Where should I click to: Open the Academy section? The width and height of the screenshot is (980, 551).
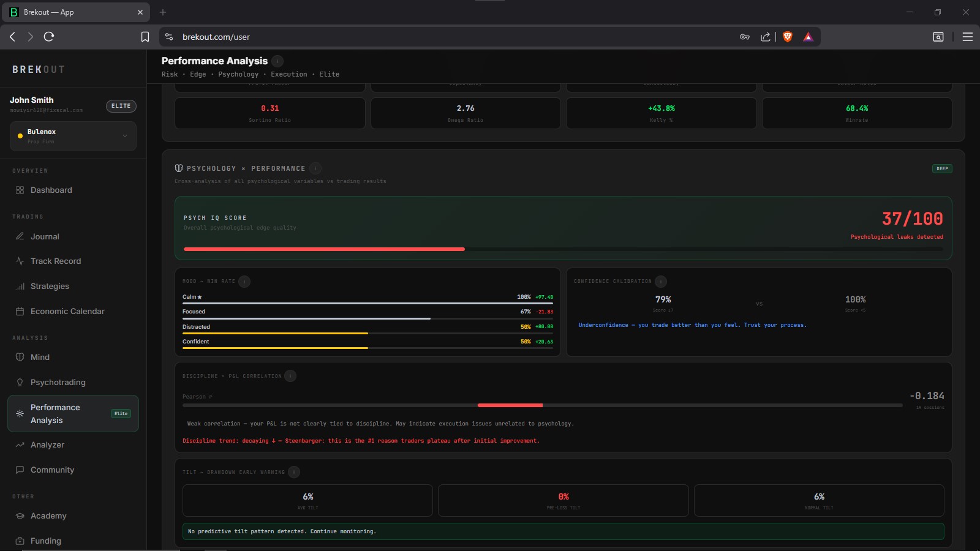pos(73,515)
